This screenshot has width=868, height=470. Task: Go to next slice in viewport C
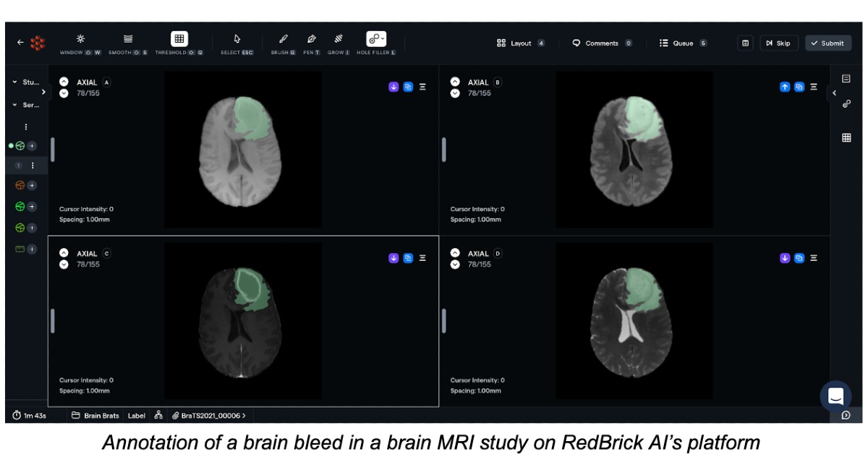click(64, 265)
